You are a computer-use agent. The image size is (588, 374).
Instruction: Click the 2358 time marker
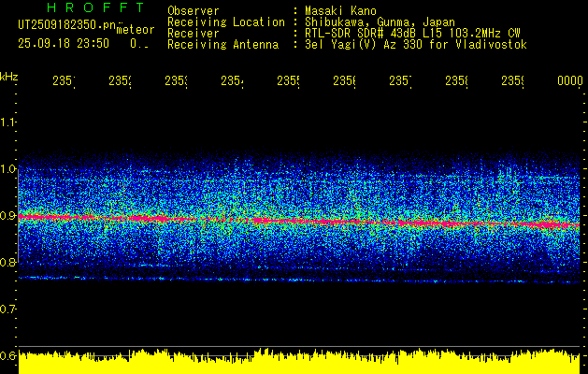(x=457, y=80)
